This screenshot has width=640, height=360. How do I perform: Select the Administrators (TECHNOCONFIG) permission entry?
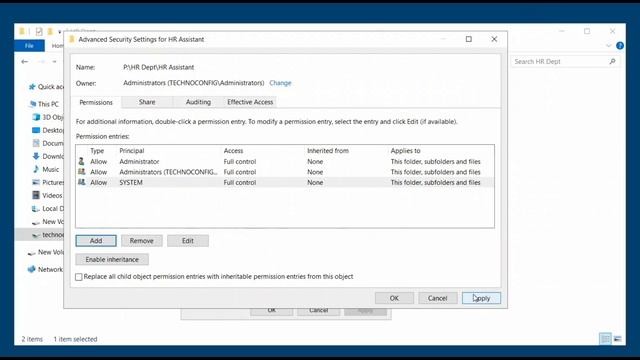coord(285,172)
